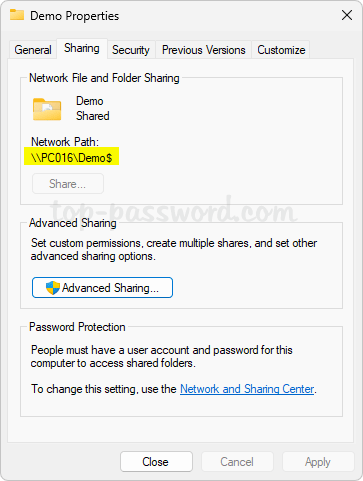Click the Network Path label
The width and height of the screenshot is (363, 481).
click(65, 142)
